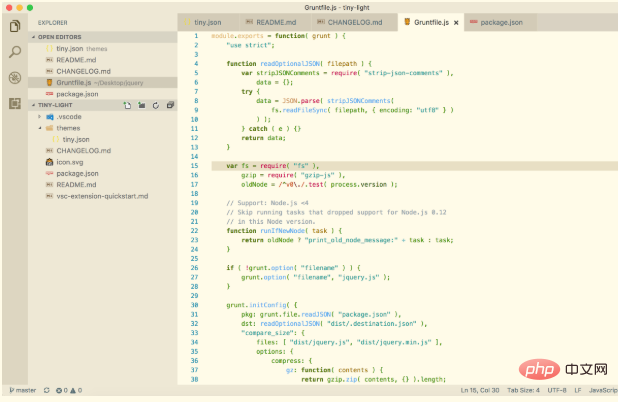Click "jquery.js" string on line 27

[x=359, y=277]
